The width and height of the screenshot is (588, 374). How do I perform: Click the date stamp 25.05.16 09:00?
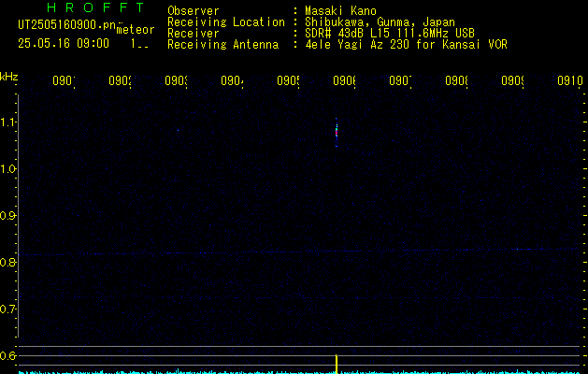64,44
